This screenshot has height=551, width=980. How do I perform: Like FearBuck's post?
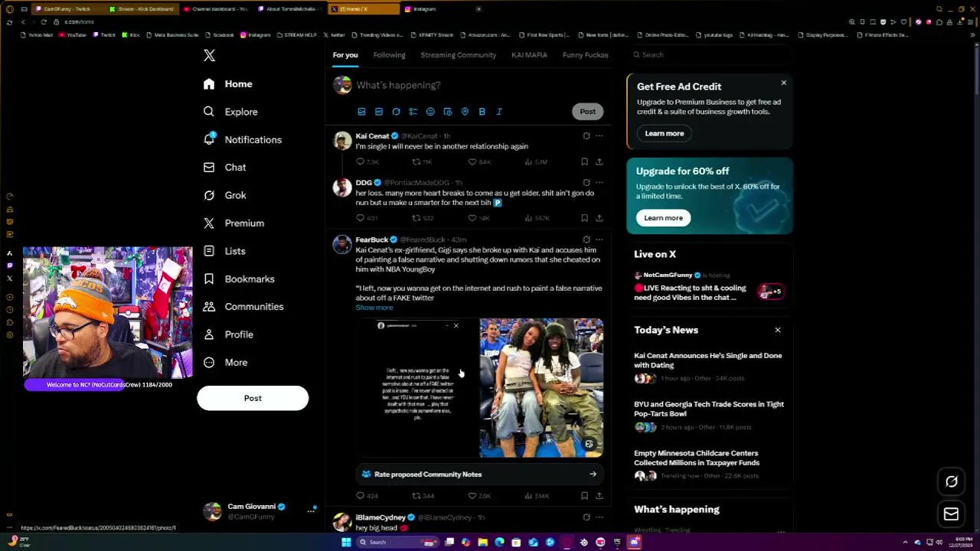[478, 496]
